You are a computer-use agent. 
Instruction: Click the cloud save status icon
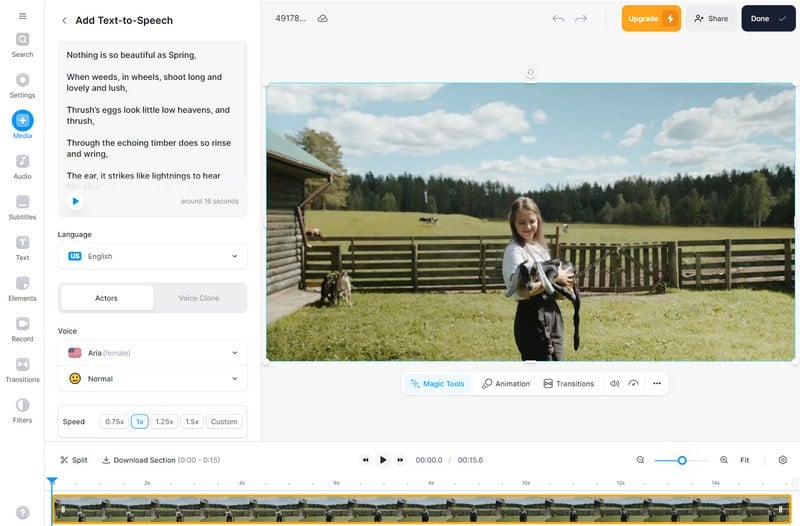tap(322, 18)
